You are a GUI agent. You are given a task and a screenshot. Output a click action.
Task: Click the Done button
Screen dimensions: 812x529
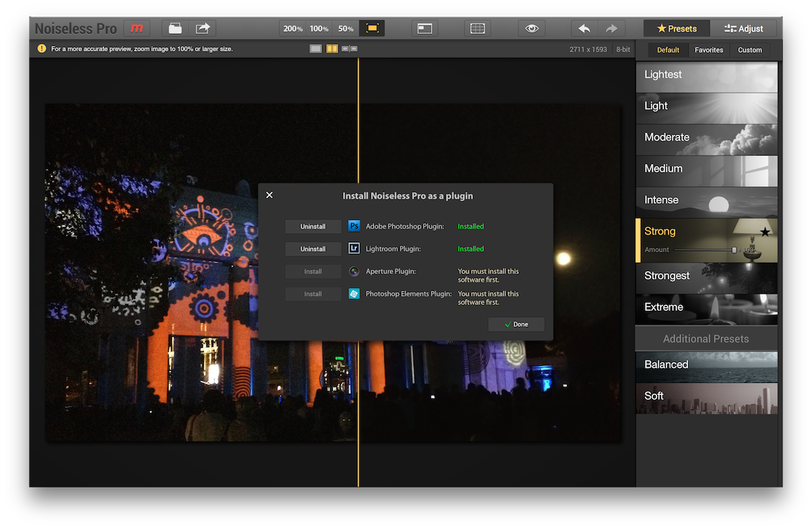coord(516,324)
